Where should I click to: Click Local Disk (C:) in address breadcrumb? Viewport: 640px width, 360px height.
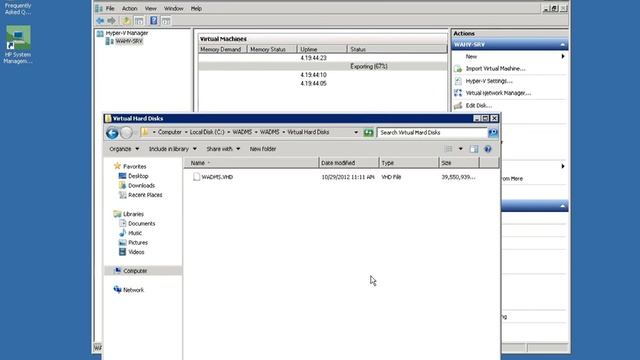pos(207,132)
